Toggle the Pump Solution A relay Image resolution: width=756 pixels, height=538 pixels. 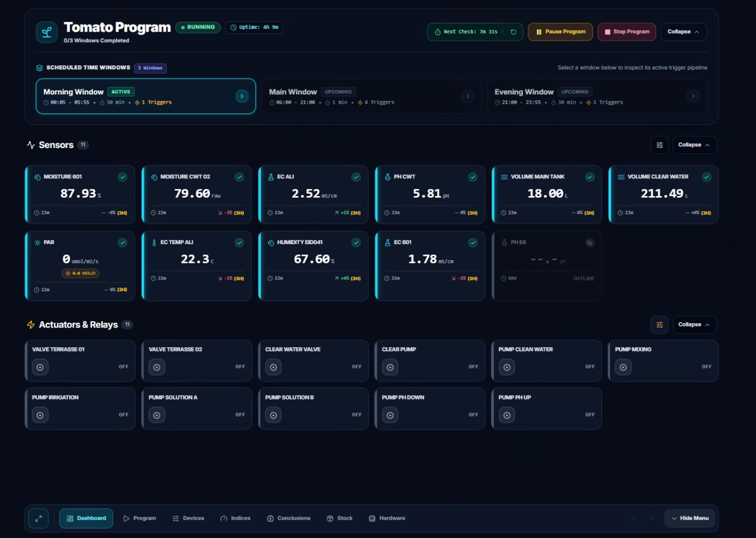click(157, 415)
